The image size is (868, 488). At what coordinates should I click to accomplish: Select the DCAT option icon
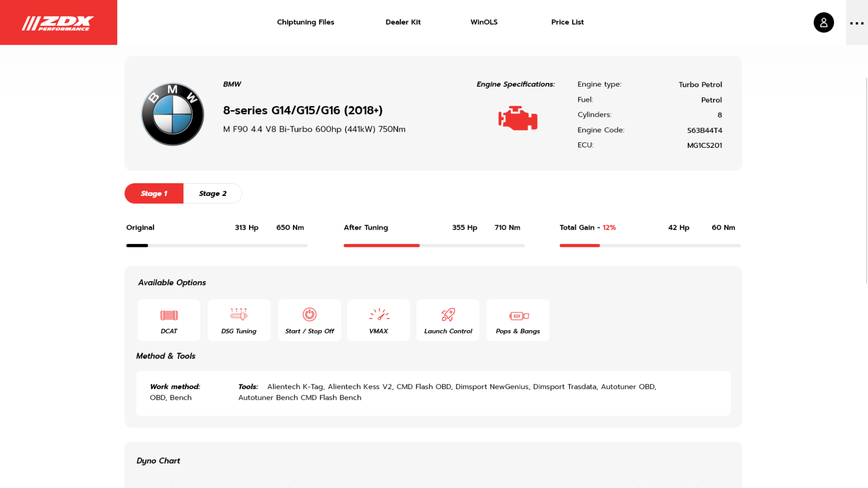[169, 320]
